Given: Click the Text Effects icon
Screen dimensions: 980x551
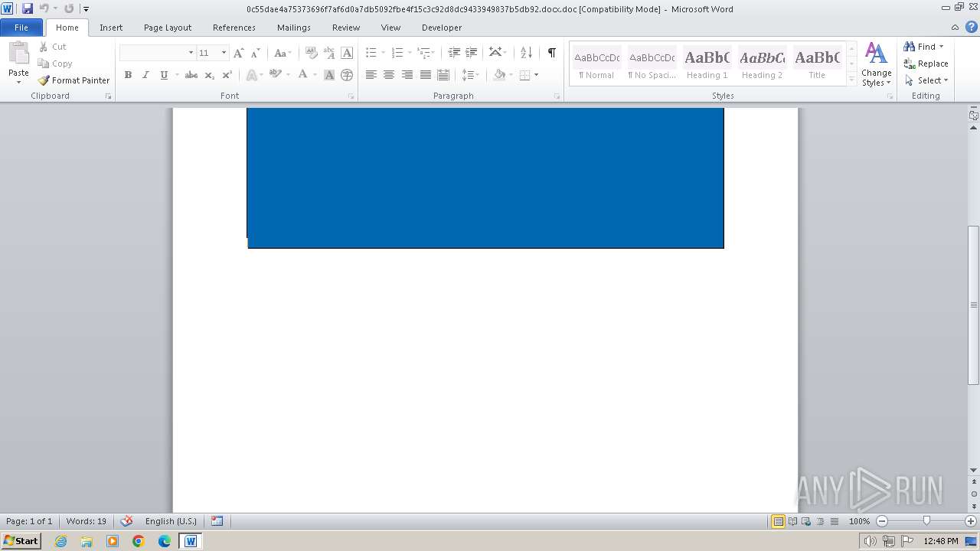Looking at the screenshot, I should coord(252,75).
